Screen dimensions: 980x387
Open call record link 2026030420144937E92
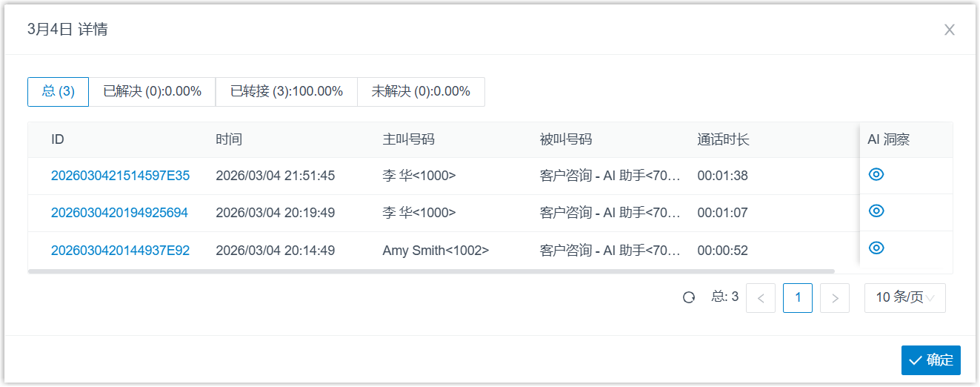[x=120, y=251]
